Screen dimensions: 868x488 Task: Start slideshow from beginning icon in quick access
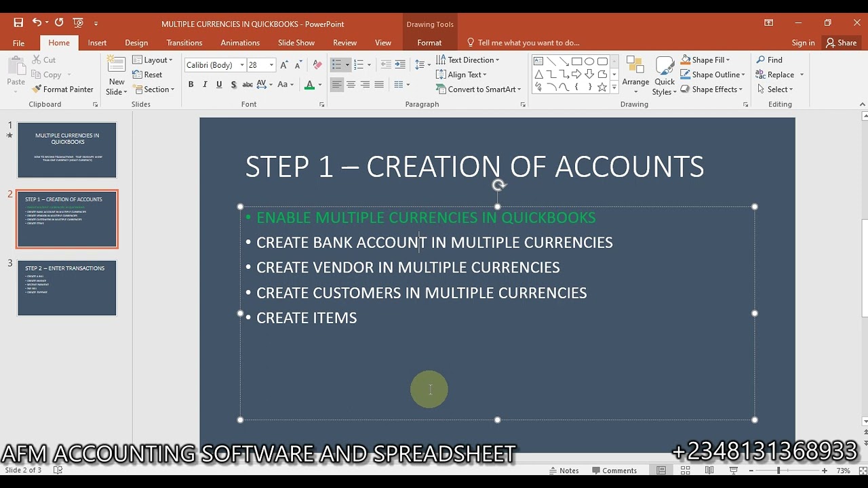click(x=77, y=23)
